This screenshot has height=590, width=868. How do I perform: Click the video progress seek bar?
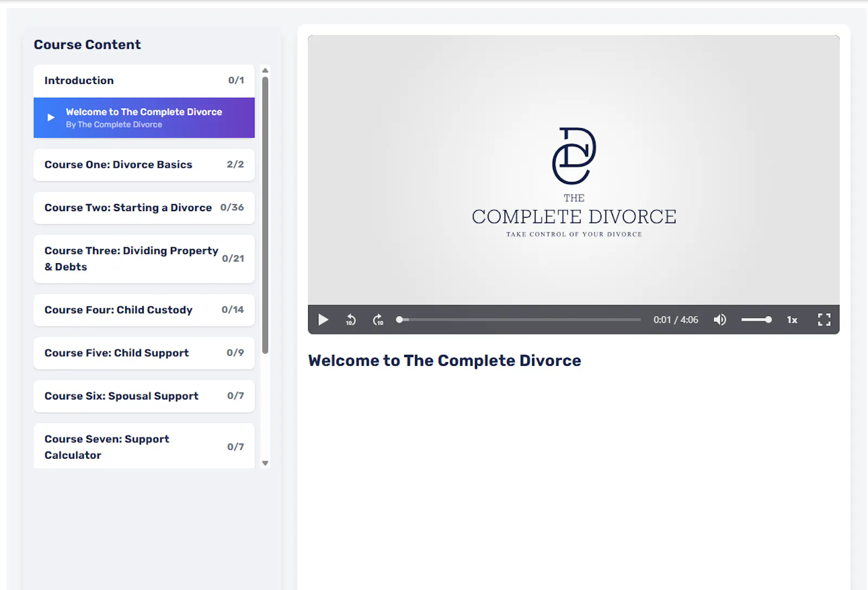point(520,320)
